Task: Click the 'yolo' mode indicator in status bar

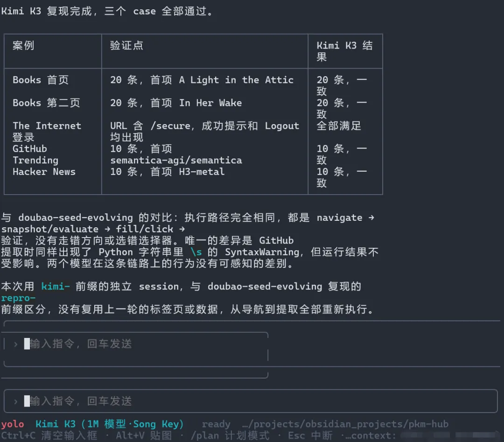Action: [x=13, y=424]
